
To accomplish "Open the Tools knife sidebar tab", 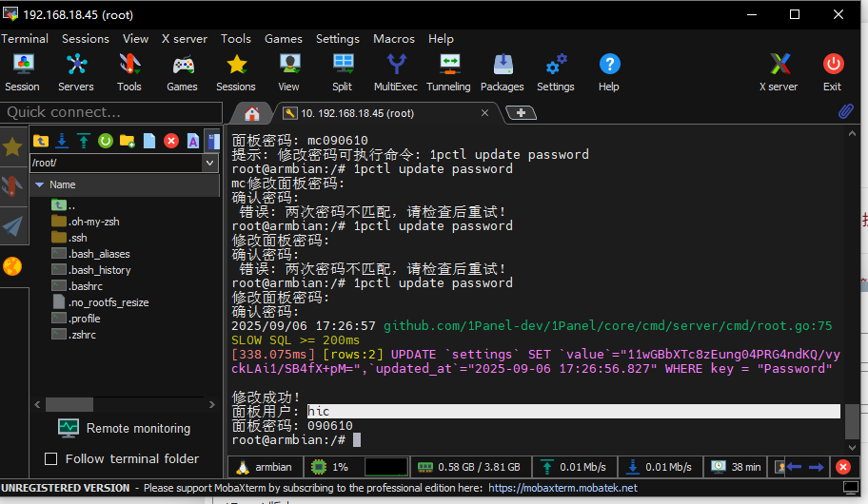I will 12,186.
